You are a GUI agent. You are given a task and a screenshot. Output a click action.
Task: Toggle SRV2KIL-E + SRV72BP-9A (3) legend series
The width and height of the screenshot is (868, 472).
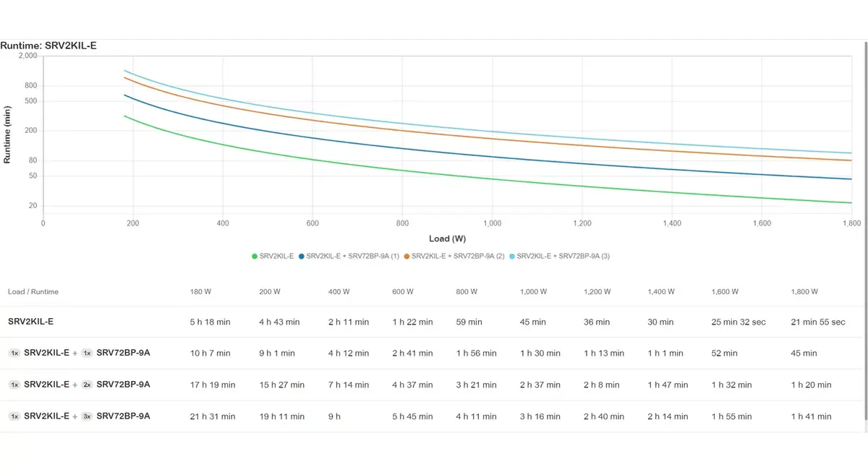(x=560, y=256)
